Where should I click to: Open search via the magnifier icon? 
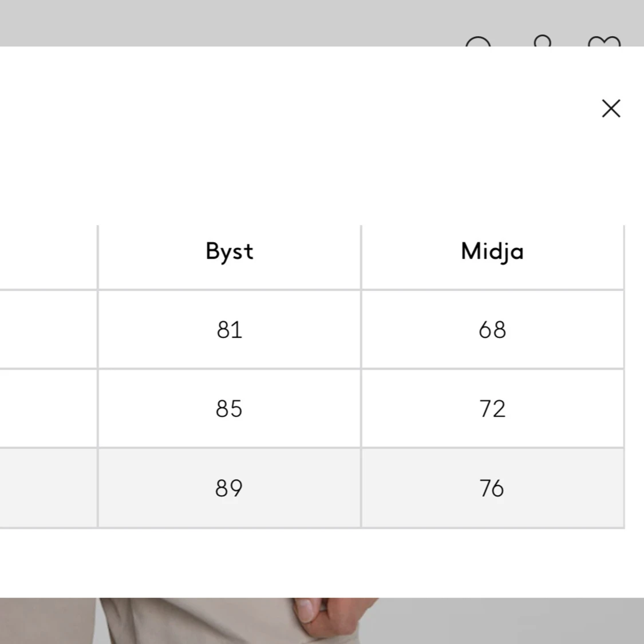pos(478,41)
